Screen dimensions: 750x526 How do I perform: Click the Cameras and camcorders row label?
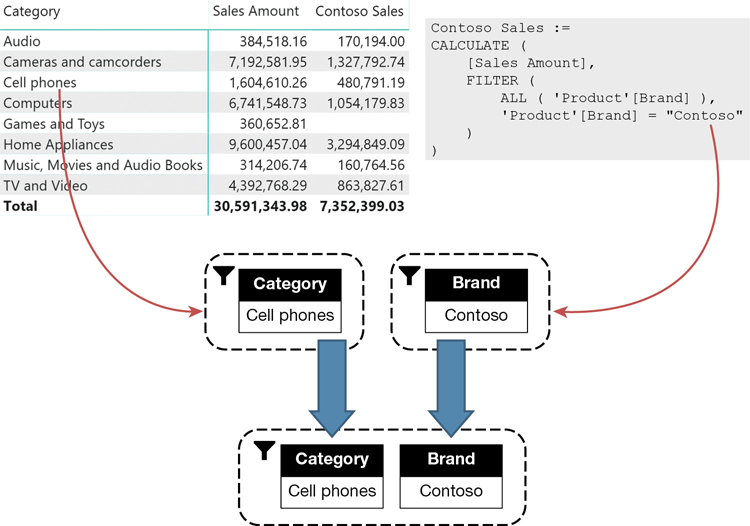[x=82, y=62]
